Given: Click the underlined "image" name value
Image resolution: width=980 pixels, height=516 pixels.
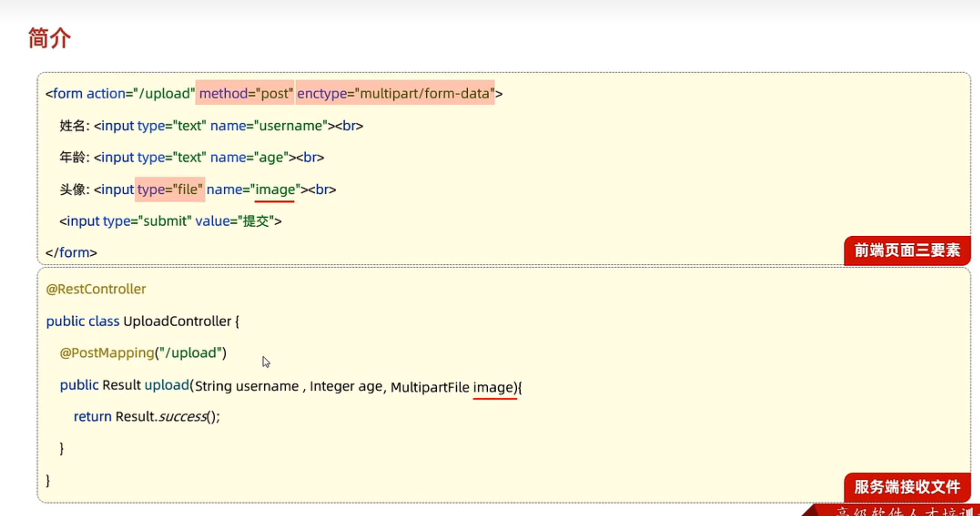Looking at the screenshot, I should [x=275, y=189].
